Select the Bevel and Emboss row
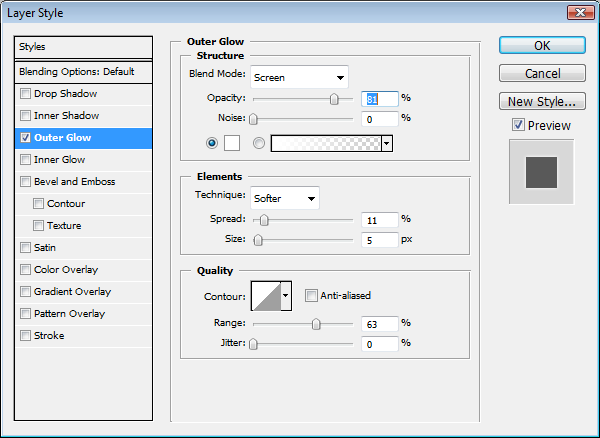 click(83, 182)
